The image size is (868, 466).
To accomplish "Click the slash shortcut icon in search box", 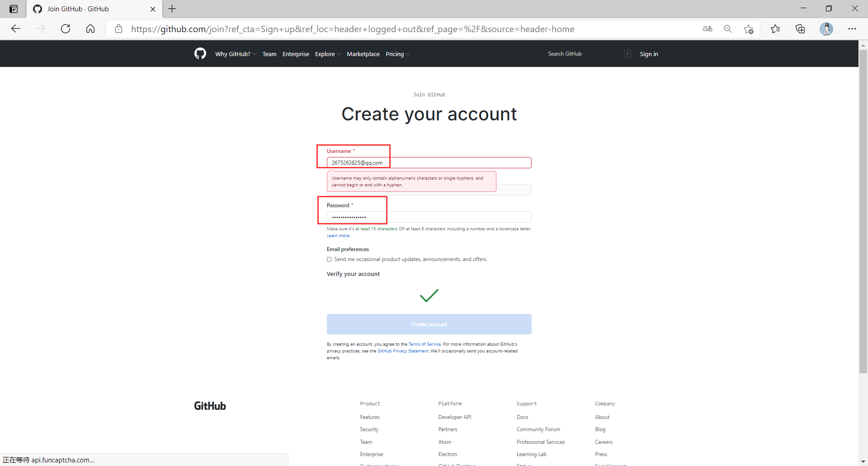I will click(x=627, y=54).
